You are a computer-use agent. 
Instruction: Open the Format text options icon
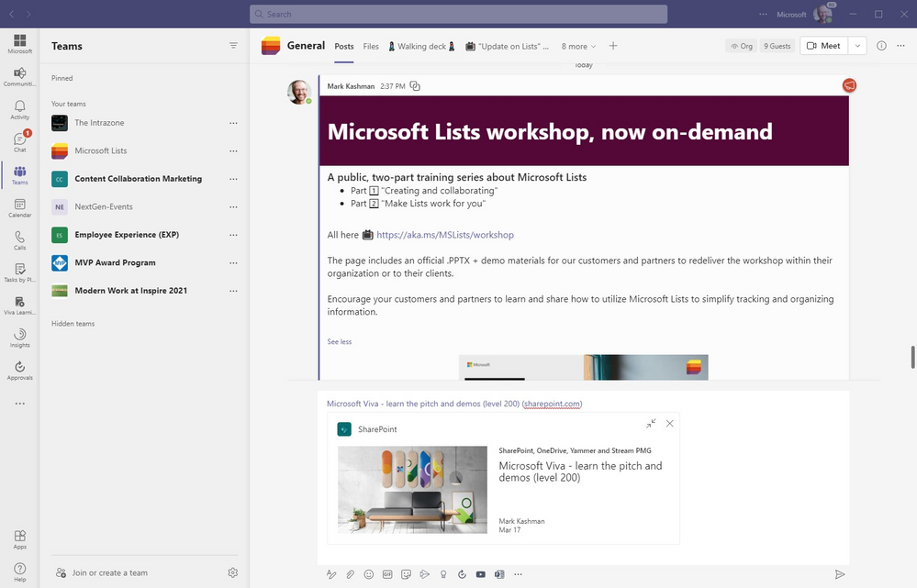(x=331, y=574)
